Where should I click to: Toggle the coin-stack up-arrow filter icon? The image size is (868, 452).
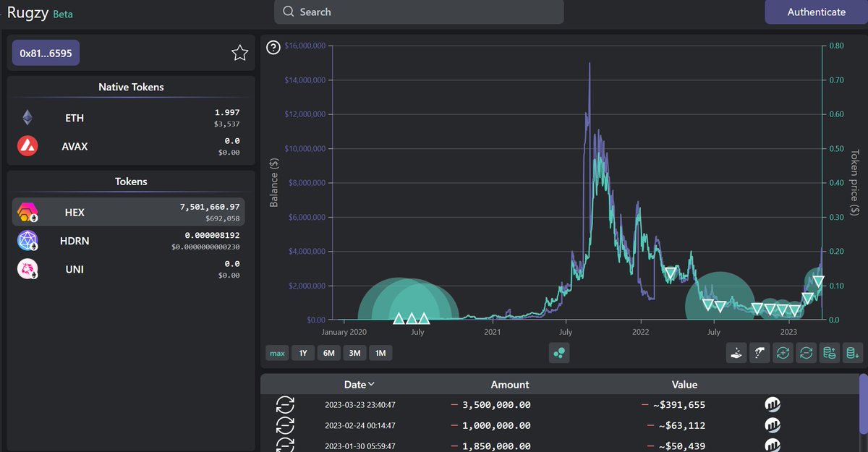(x=830, y=353)
